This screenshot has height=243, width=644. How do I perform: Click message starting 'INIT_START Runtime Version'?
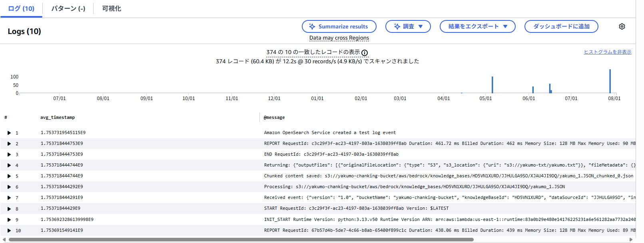(450, 219)
